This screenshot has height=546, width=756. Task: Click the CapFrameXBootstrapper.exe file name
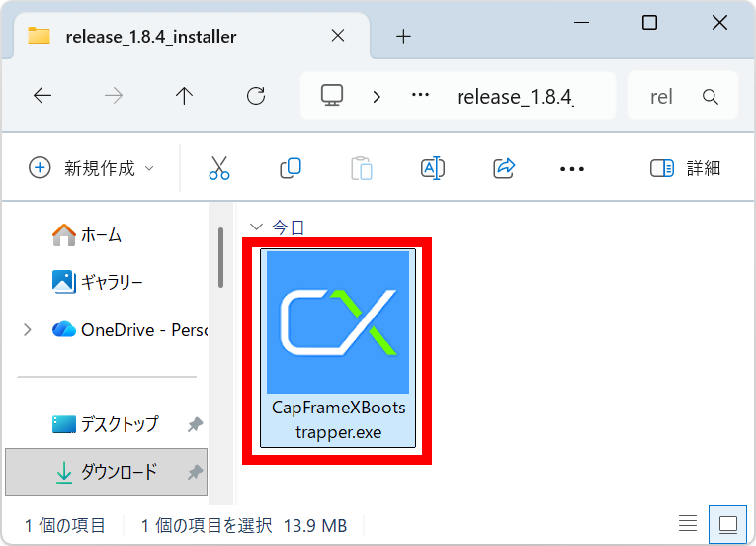point(338,419)
